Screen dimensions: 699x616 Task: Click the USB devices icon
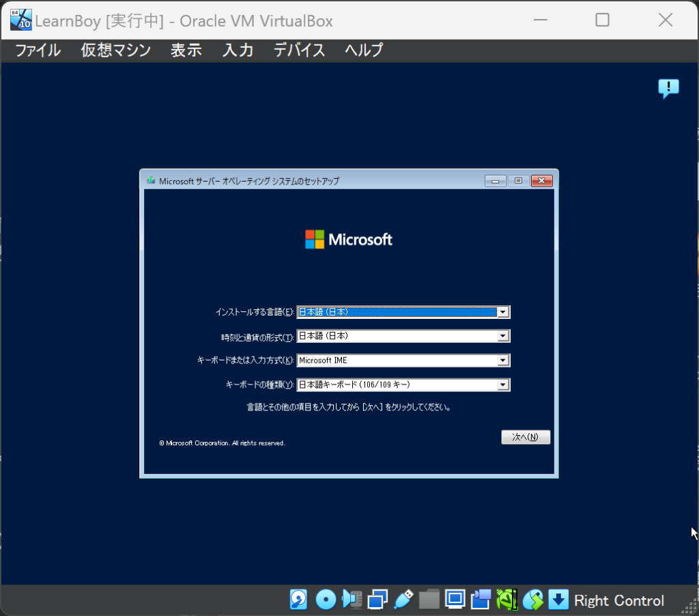pos(403,600)
